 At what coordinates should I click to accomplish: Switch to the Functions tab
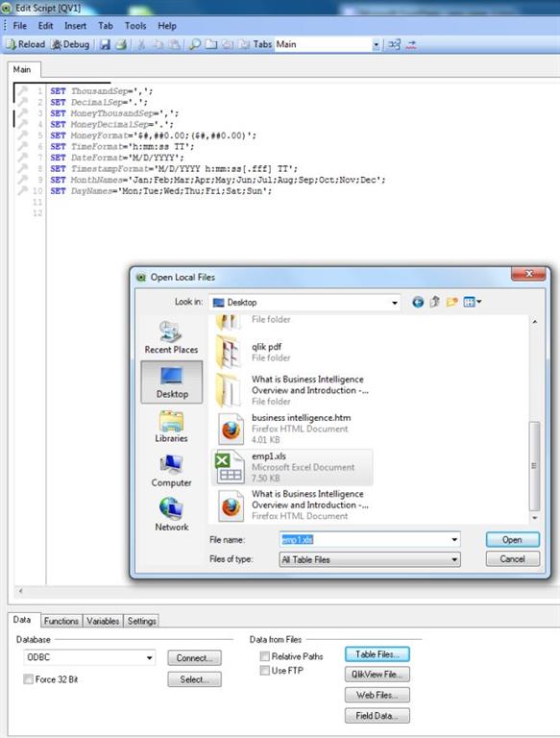coord(61,621)
